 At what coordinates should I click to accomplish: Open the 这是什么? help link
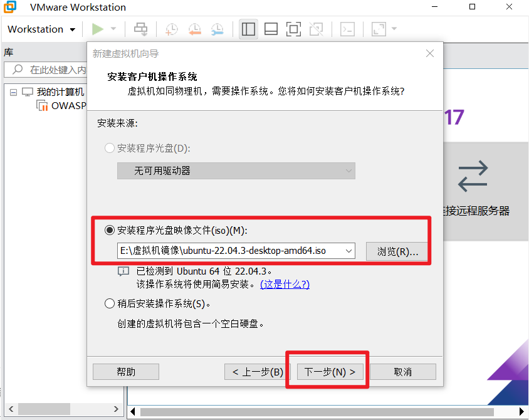[x=285, y=284]
